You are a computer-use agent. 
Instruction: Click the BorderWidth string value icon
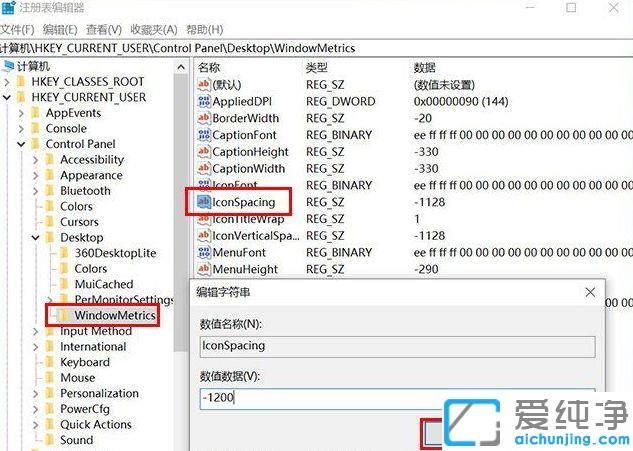[203, 119]
